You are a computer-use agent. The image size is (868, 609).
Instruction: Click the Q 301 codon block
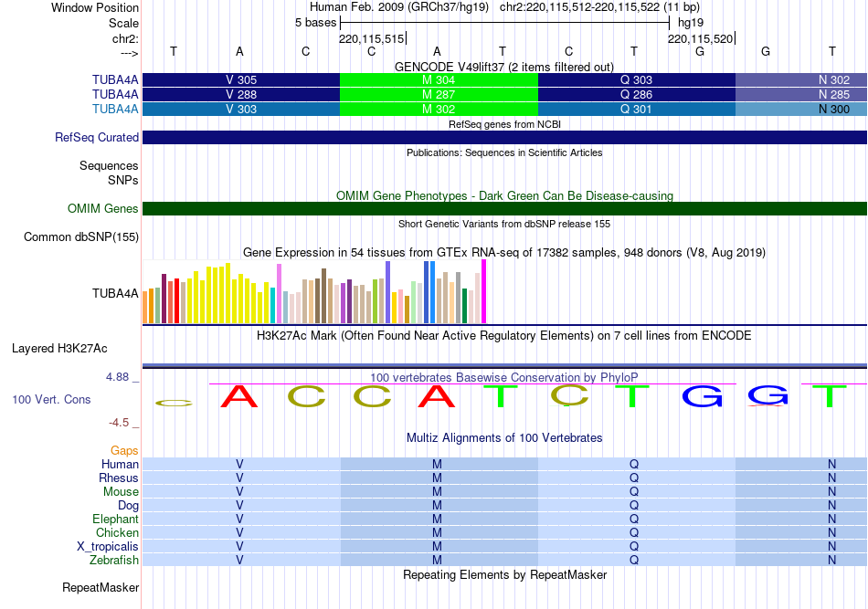(x=637, y=109)
